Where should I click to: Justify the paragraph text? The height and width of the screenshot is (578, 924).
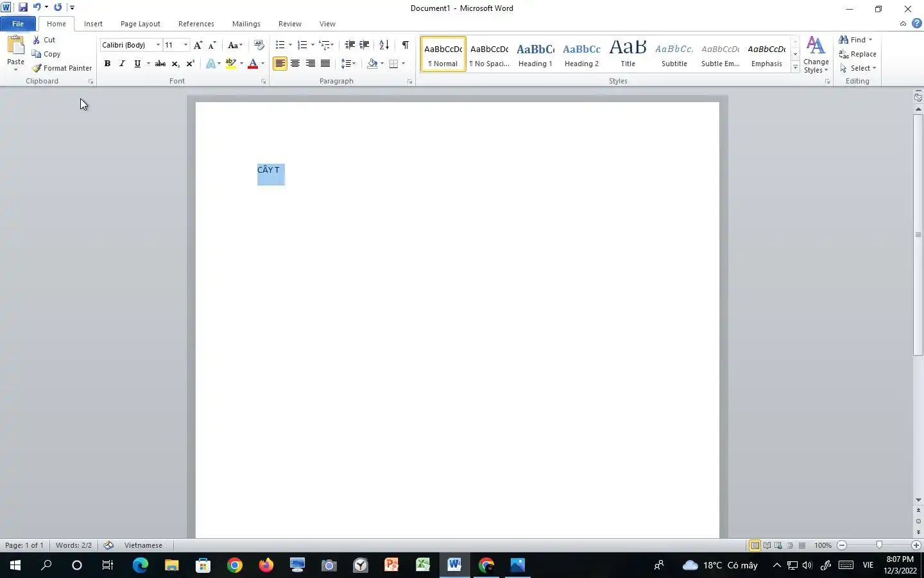[x=325, y=64]
